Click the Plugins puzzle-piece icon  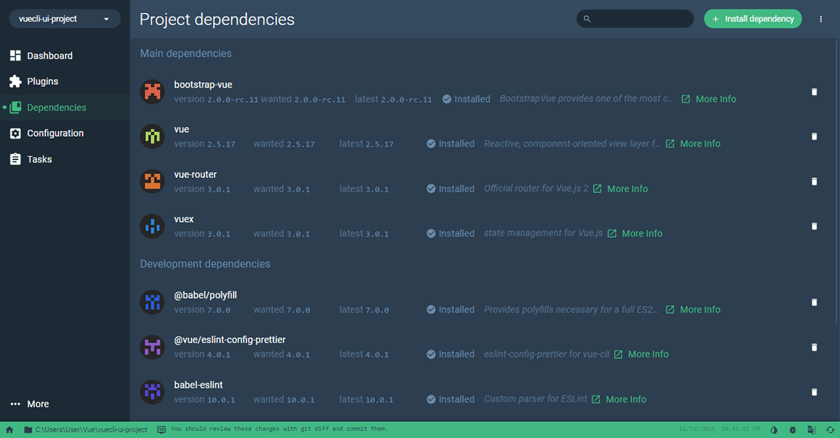(16, 81)
